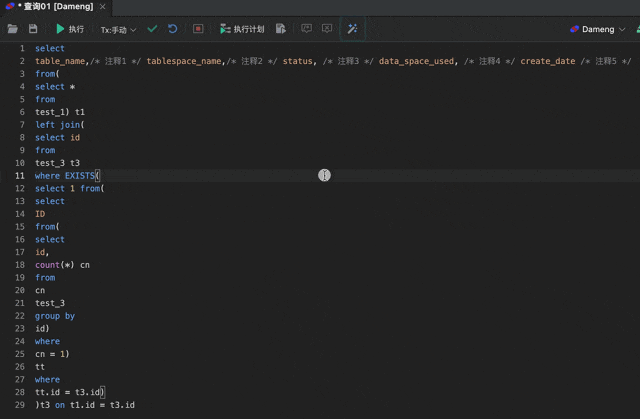Image resolution: width=640 pixels, height=419 pixels.
Task: Show the 执行计划 execution plan
Action: coord(242,29)
